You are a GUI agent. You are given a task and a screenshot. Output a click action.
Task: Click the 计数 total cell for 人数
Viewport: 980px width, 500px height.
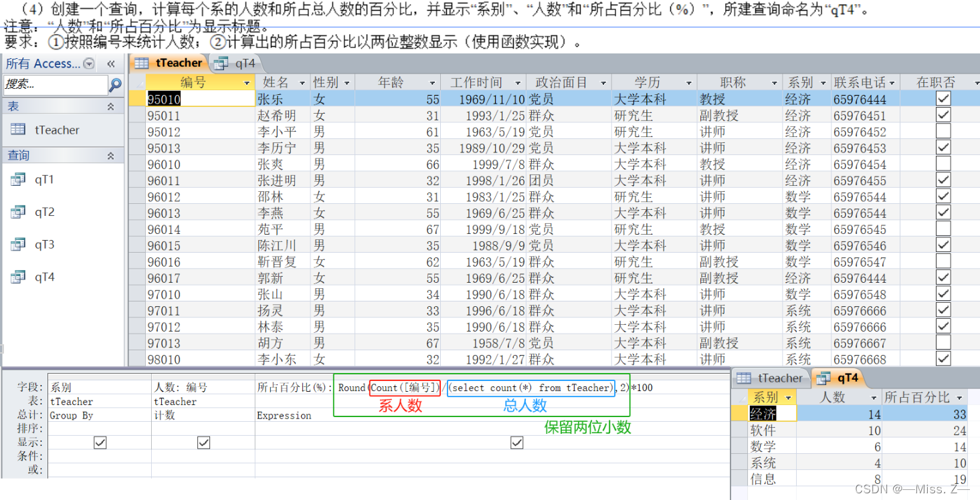click(203, 415)
